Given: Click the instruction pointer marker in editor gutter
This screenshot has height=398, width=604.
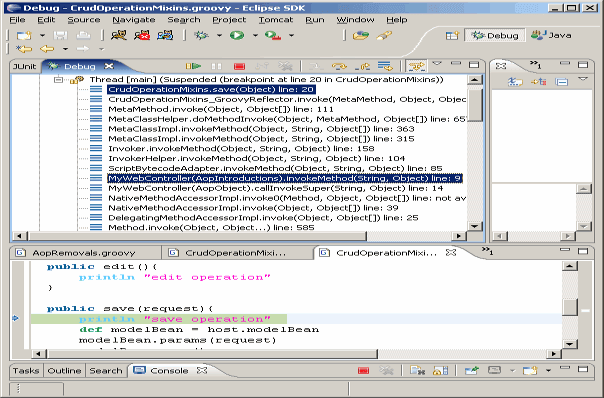Looking at the screenshot, I should pyautogui.click(x=15, y=318).
